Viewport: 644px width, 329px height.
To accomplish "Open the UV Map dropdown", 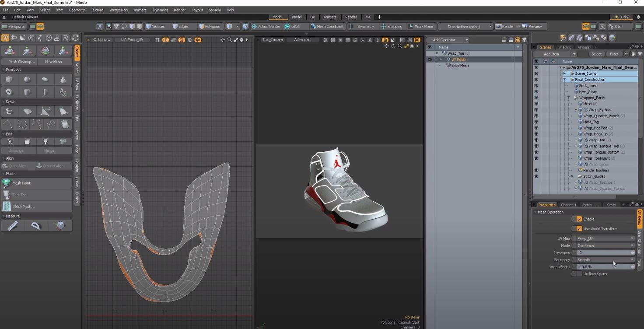I will click(603, 238).
